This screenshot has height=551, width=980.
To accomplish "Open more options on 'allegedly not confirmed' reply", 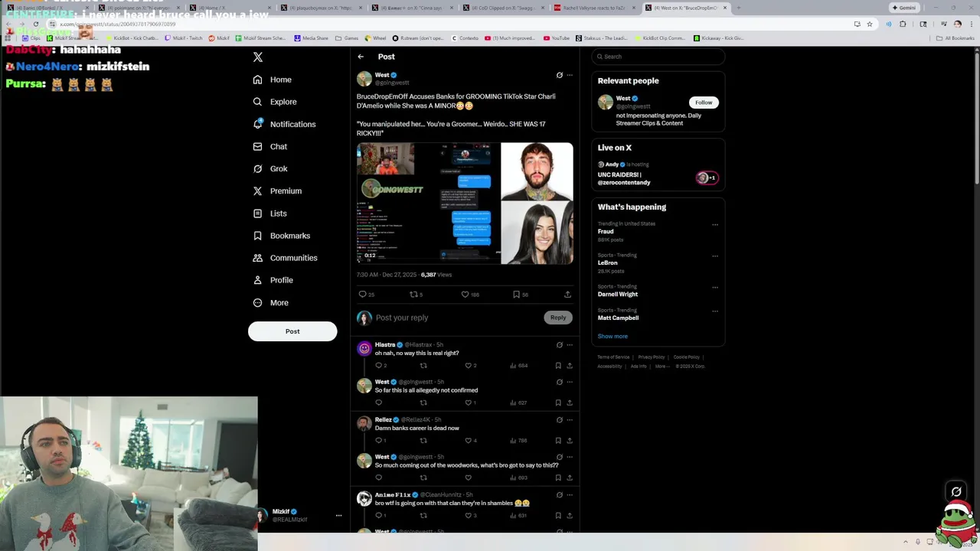I will click(569, 382).
